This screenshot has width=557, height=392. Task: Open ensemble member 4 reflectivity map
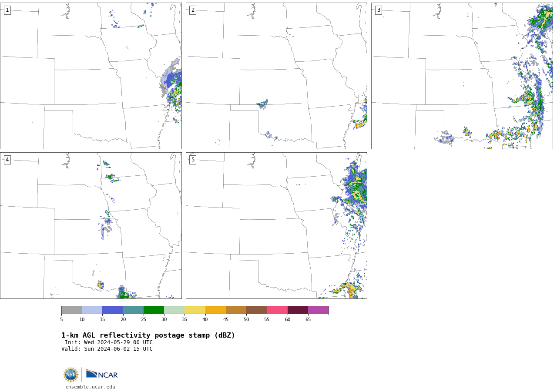click(x=91, y=225)
